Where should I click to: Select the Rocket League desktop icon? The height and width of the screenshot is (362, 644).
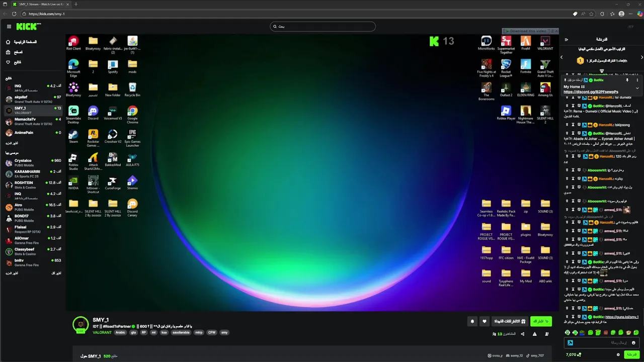(506, 68)
